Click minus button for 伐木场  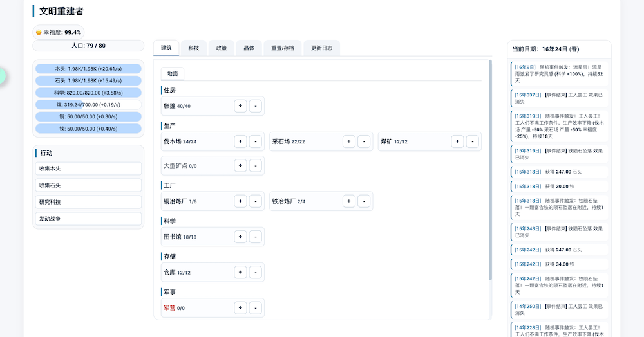click(256, 141)
